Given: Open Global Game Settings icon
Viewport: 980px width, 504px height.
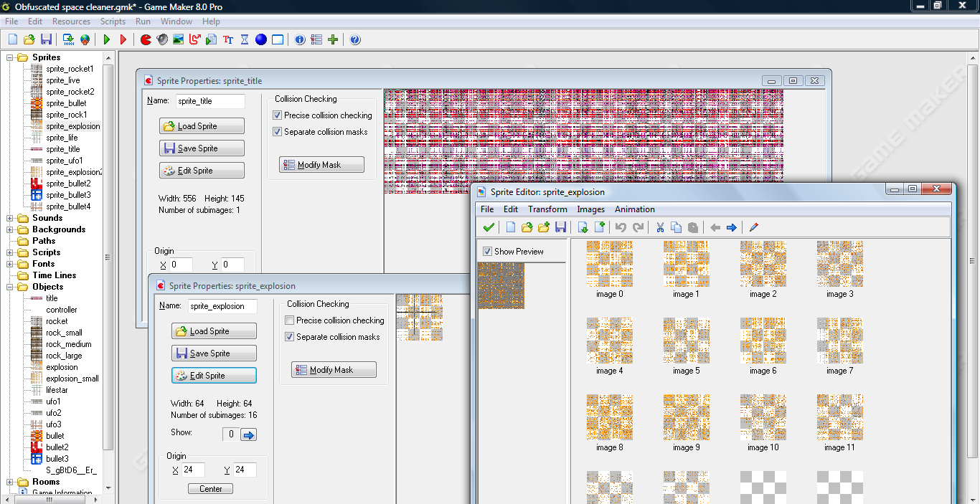Looking at the screenshot, I should pyautogui.click(x=316, y=39).
